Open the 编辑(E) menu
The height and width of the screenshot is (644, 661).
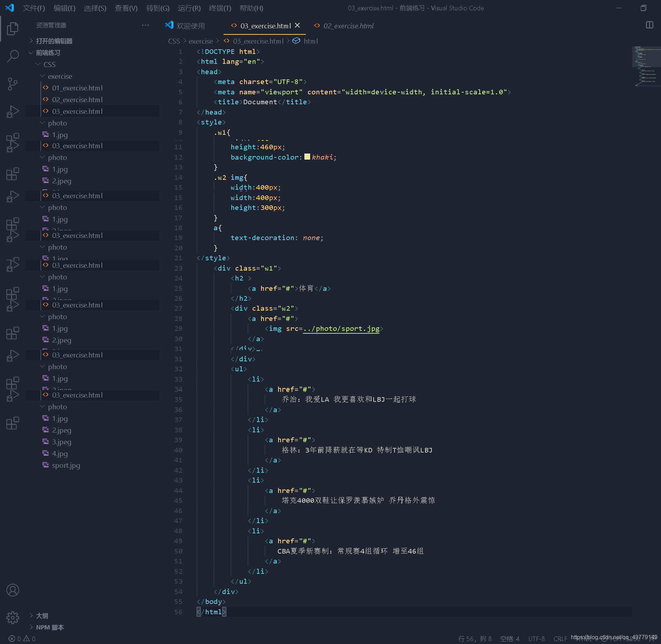click(65, 8)
